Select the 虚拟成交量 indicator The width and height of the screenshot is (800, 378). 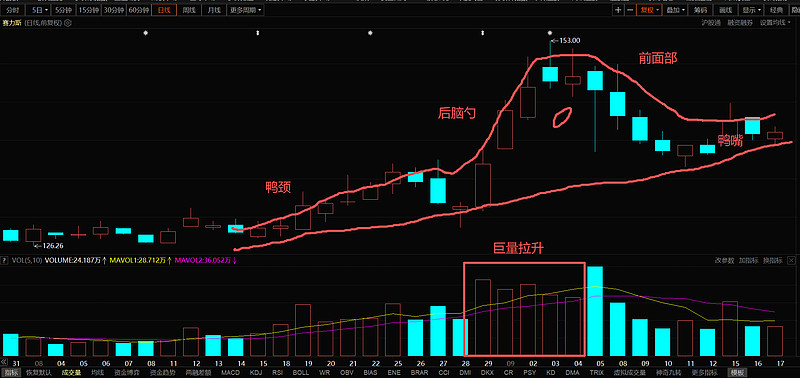coord(630,373)
